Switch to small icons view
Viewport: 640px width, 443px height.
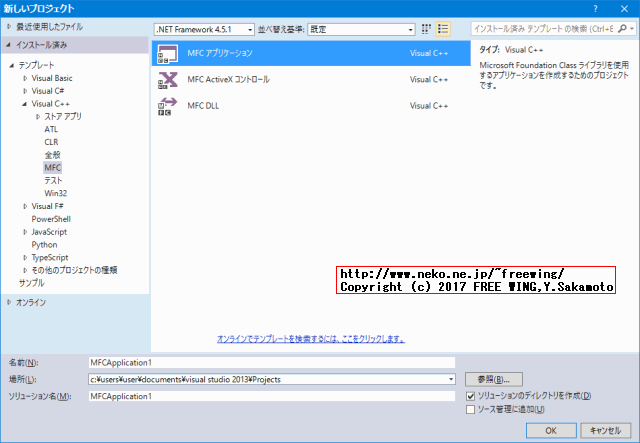pos(426,29)
